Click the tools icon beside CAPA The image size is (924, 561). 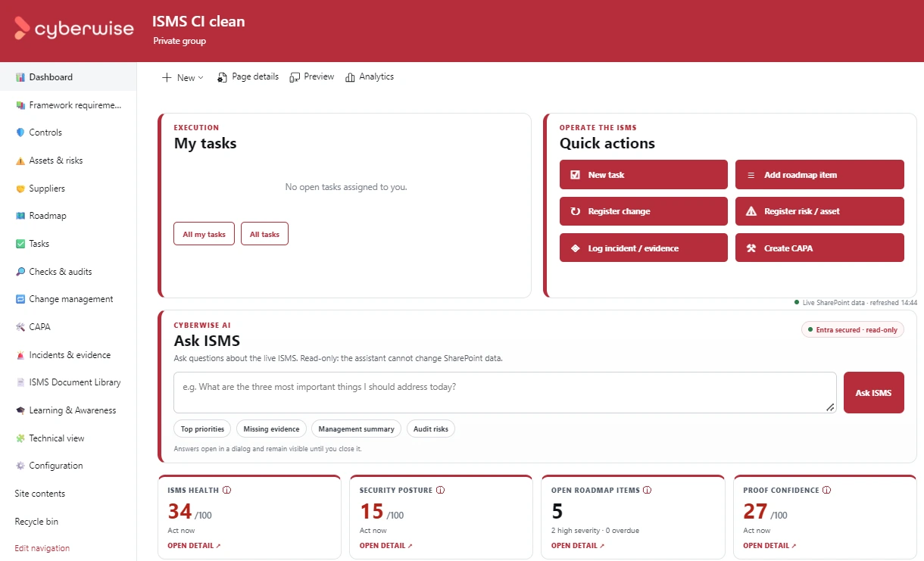(x=20, y=327)
